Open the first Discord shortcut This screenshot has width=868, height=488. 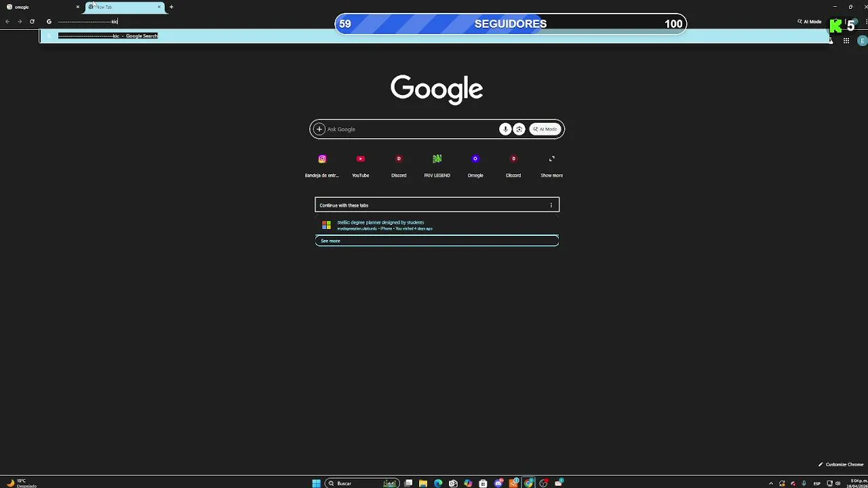click(399, 166)
